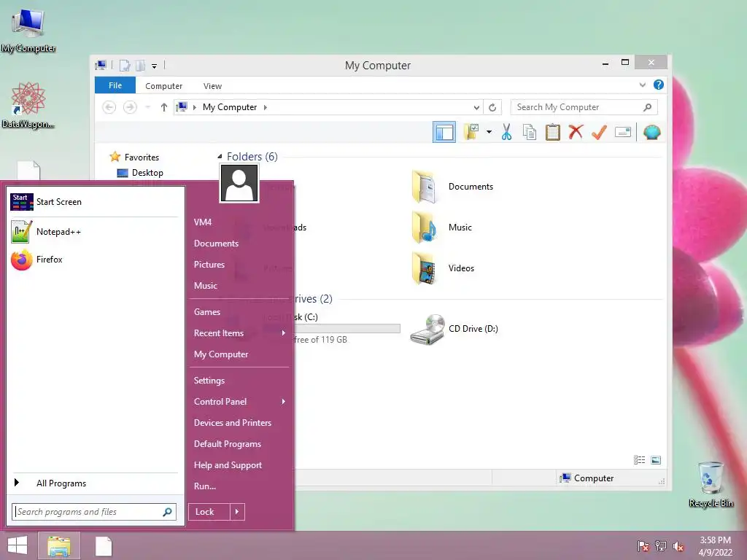Launch Firefox from Start menu
Viewport: 747px width, 560px height.
pyautogui.click(x=94, y=260)
